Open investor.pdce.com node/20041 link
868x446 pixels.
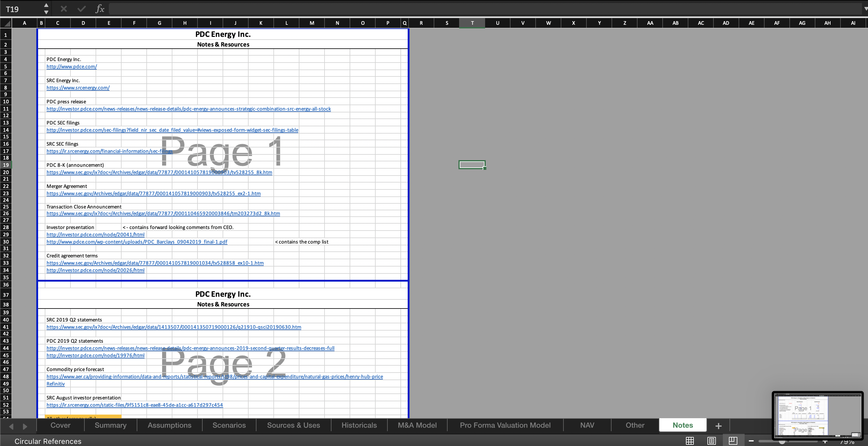point(95,234)
